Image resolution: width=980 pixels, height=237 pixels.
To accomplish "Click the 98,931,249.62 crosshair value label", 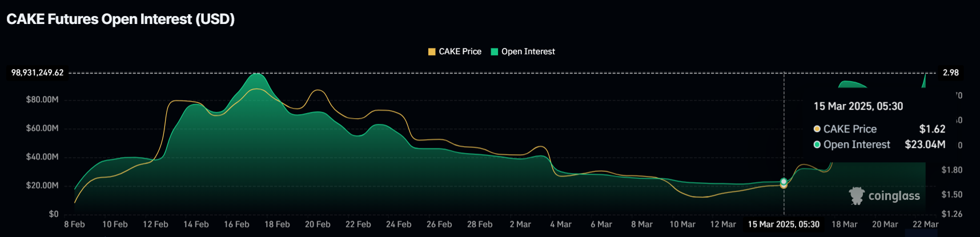I will (38, 73).
